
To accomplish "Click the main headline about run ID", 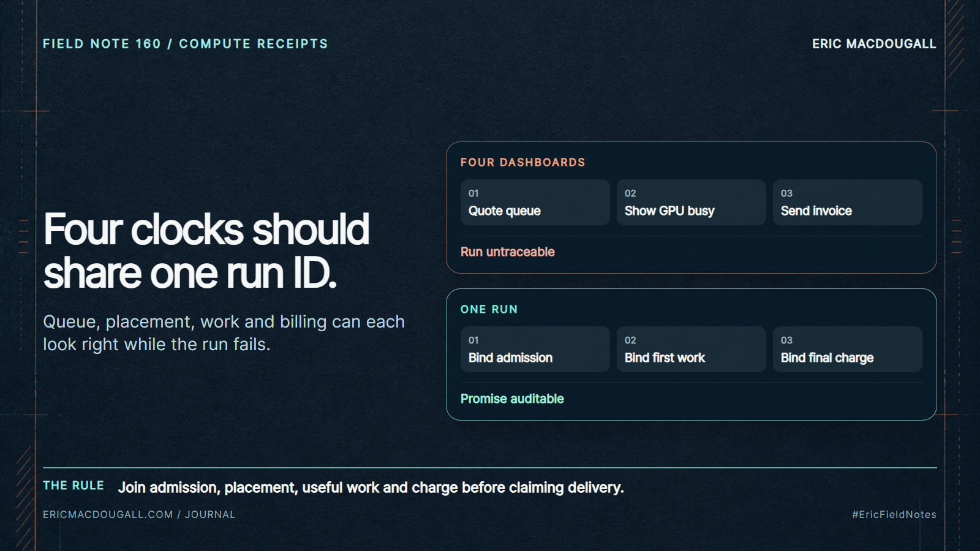I will [x=206, y=251].
